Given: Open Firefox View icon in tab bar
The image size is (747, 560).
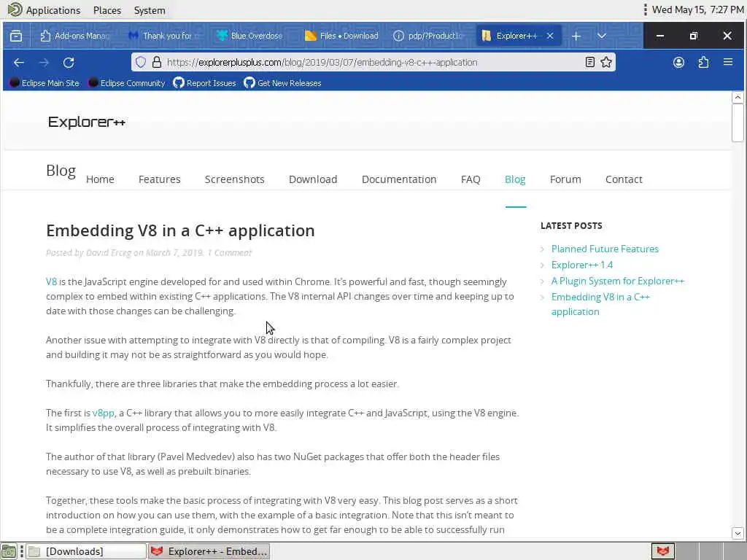Looking at the screenshot, I should 16,36.
